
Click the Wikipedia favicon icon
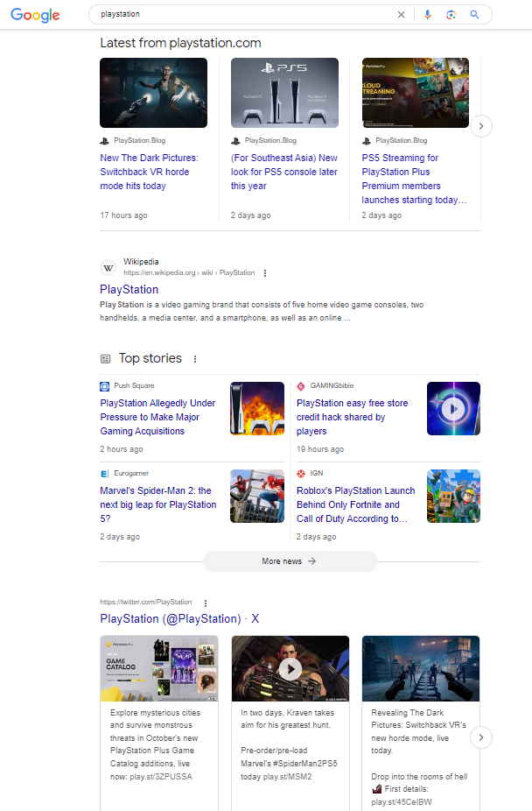[108, 267]
